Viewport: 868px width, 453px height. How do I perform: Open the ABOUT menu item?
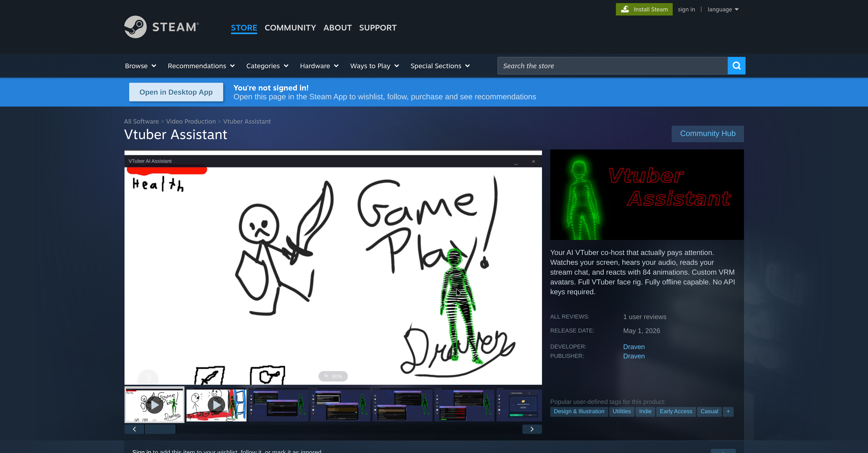(337, 28)
